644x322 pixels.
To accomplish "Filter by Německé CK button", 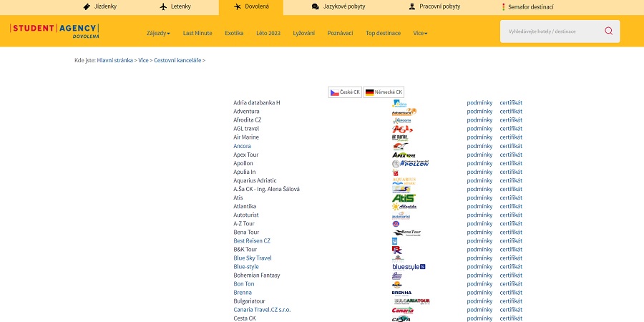I will [384, 92].
